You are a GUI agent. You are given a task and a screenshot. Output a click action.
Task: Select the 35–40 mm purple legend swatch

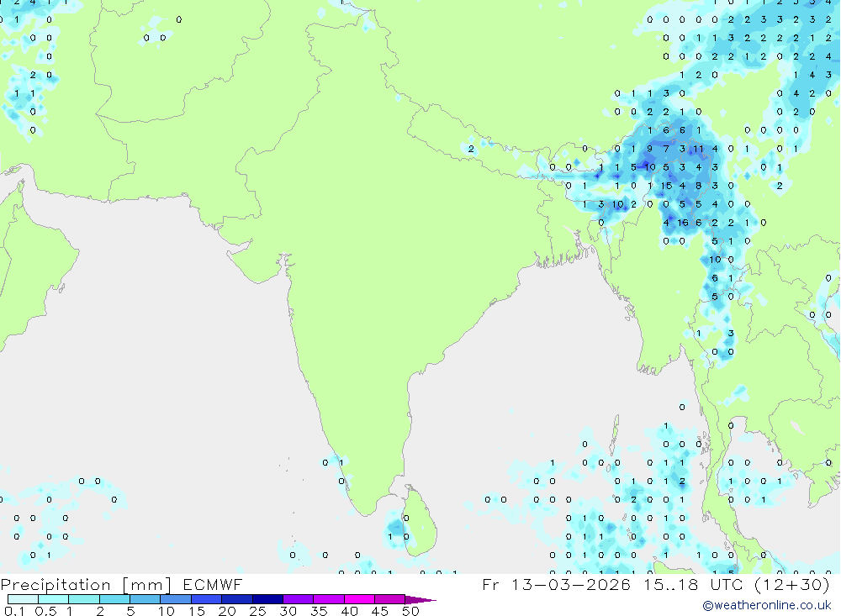(x=328, y=599)
